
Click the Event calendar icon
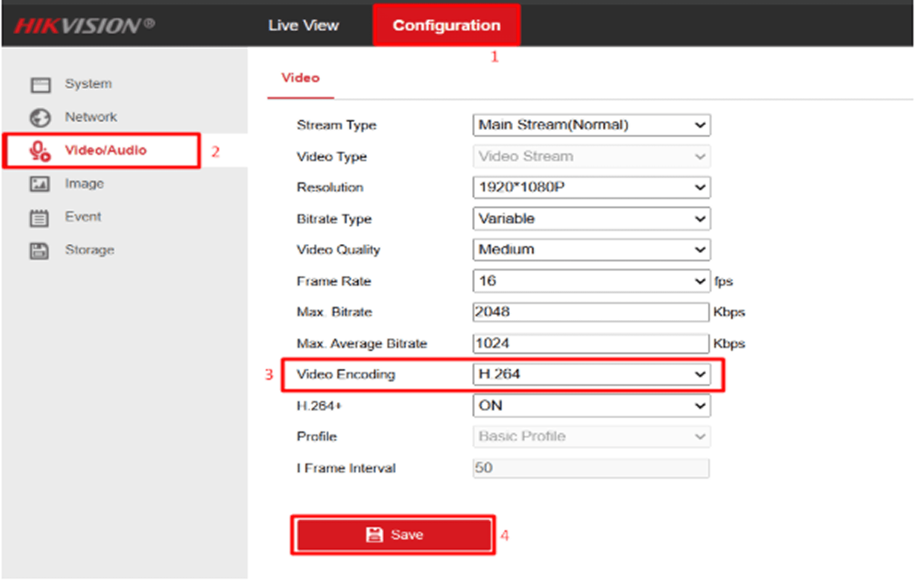[39, 218]
